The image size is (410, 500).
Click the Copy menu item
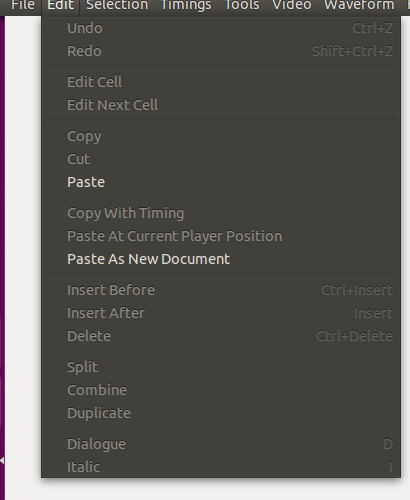[x=221, y=136]
